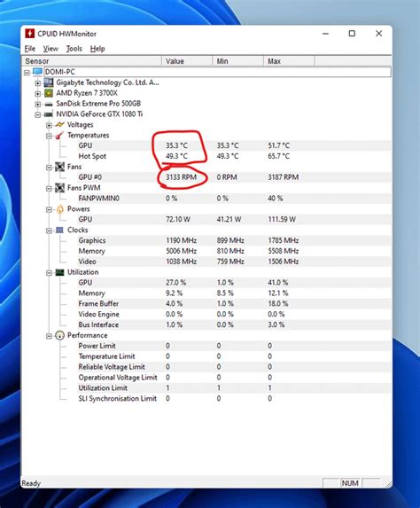Click the Powers flame icon
This screenshot has width=420, height=508.
point(60,209)
